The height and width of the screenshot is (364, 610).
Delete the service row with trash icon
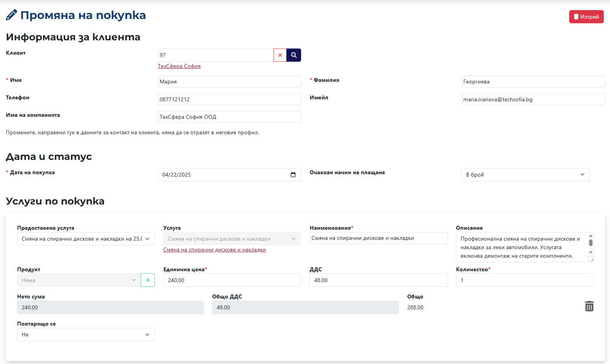click(589, 306)
